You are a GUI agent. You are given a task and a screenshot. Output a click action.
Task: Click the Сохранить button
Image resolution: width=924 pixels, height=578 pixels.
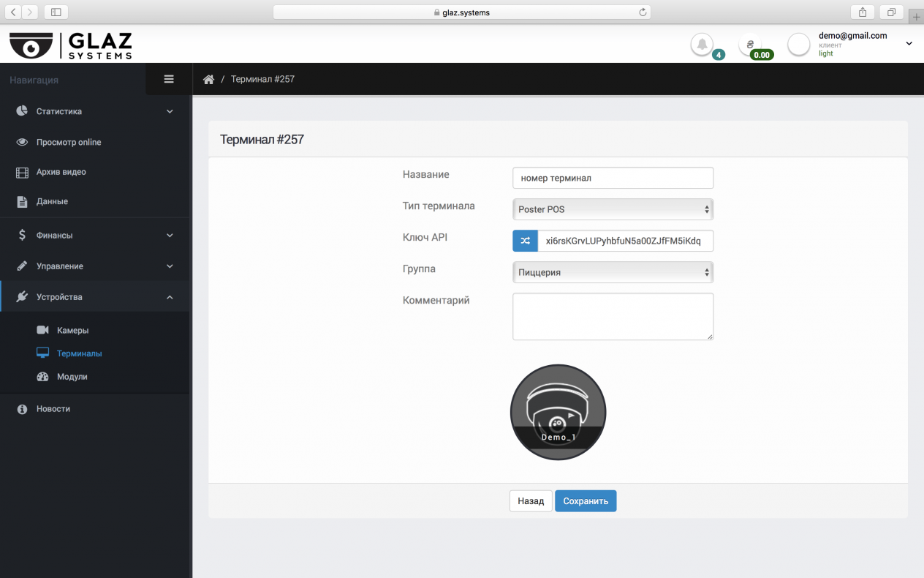586,501
